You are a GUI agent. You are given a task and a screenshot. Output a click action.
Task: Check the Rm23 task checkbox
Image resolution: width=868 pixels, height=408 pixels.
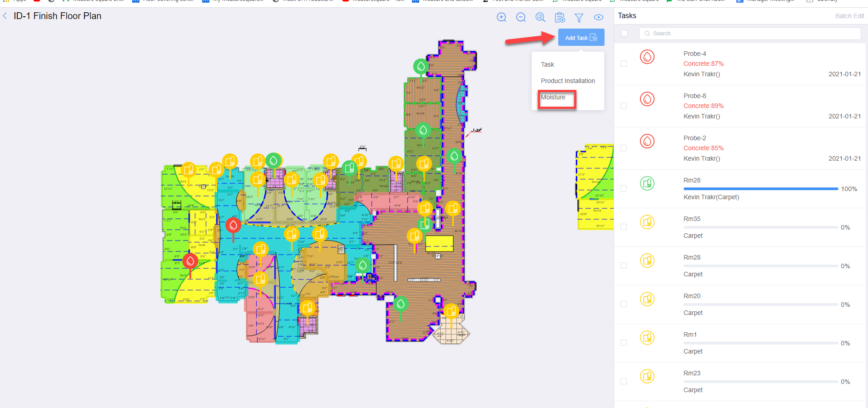[x=624, y=381]
